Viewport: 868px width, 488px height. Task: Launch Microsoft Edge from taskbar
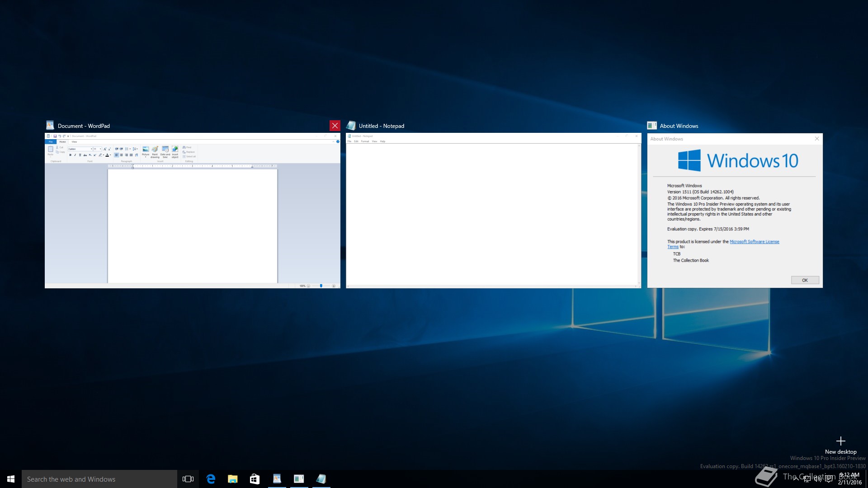coord(211,479)
